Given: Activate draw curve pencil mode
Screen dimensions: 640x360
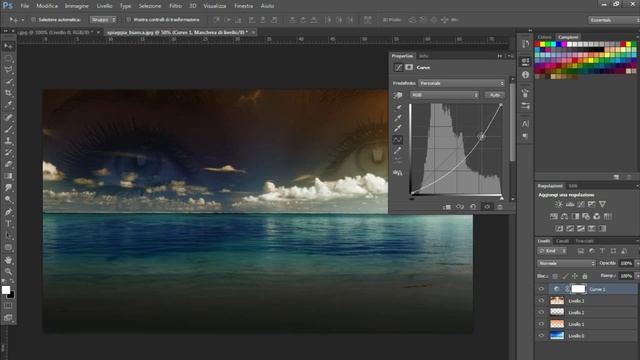Looking at the screenshot, I should click(398, 151).
